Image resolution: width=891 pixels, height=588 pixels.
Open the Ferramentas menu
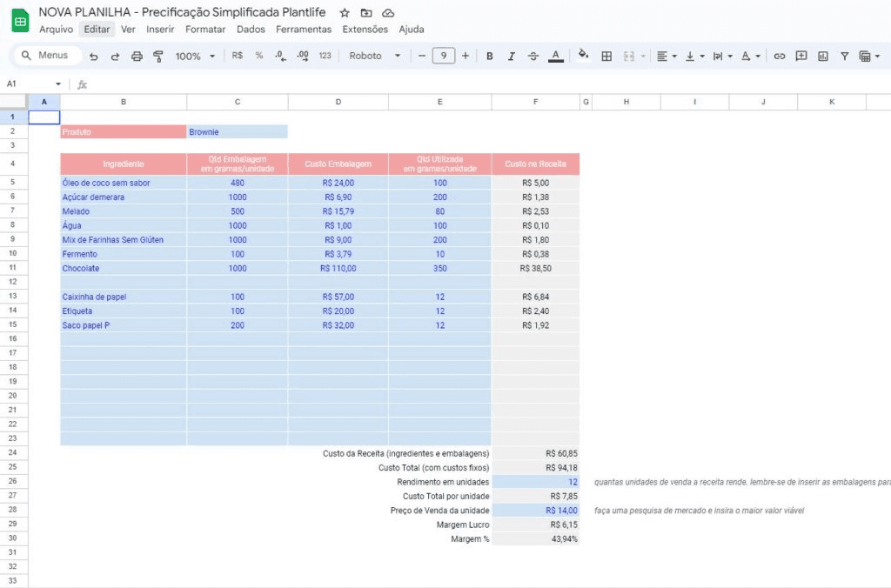304,29
